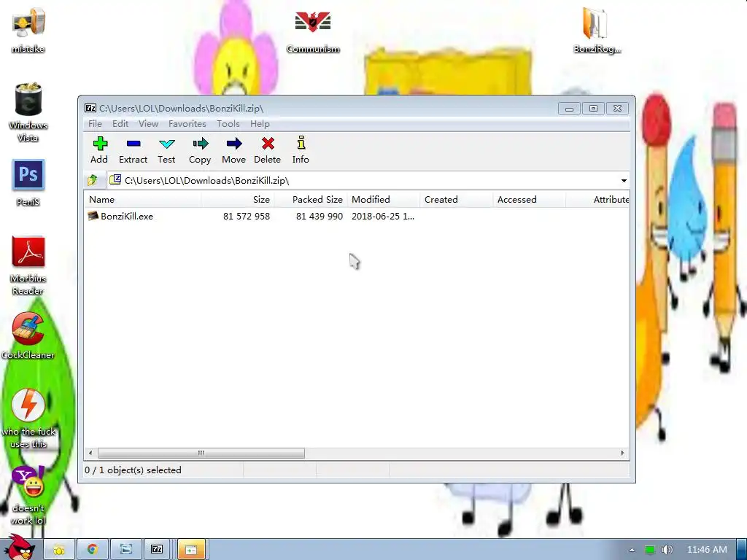Click the 7-Zip taskbar button
The width and height of the screenshot is (747, 560).
pos(158,550)
